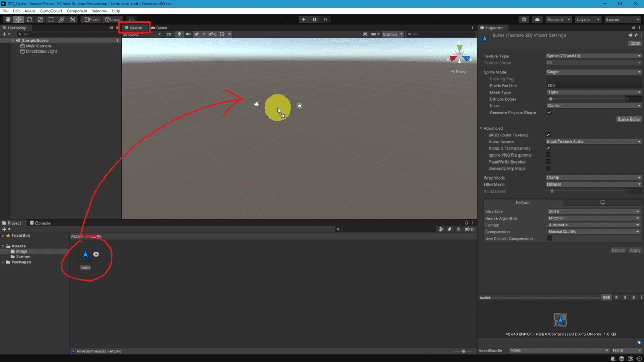Image resolution: width=644 pixels, height=362 pixels.
Task: Click the Pause button
Action: (x=314, y=19)
